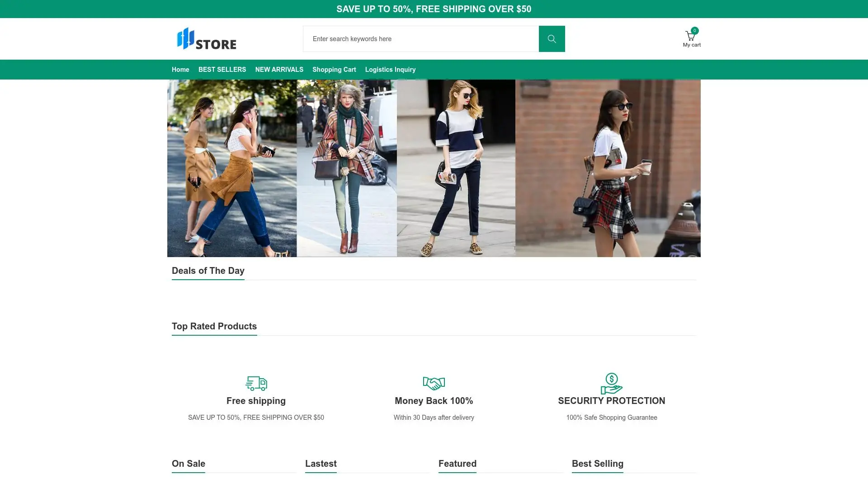Select the Best Selling section heading
Screen dimensions: 868x488
[x=597, y=464]
